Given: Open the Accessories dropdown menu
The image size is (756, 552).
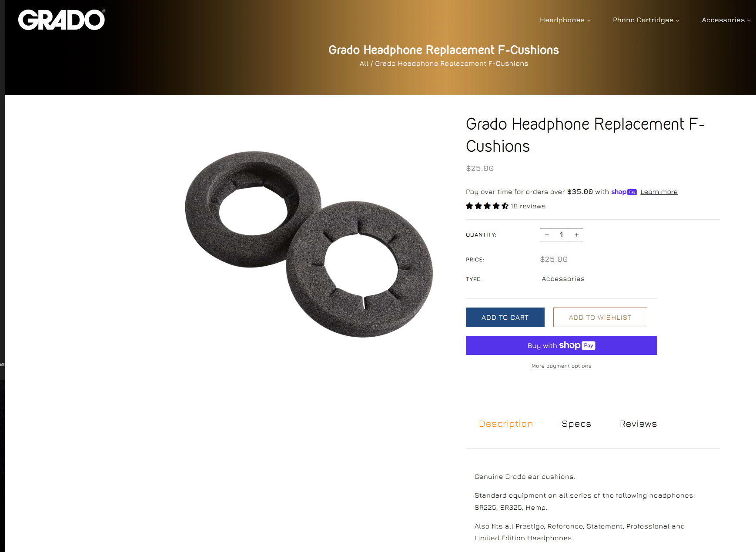Looking at the screenshot, I should (x=726, y=20).
